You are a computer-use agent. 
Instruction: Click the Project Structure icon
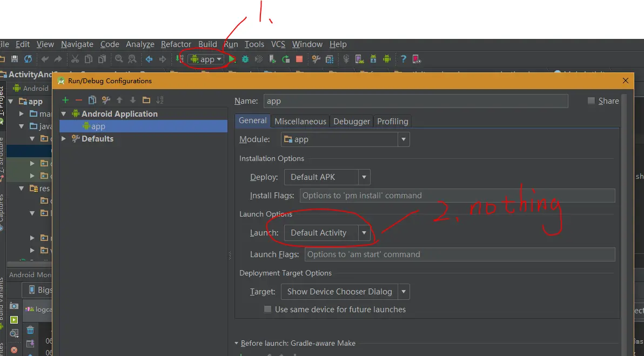coord(330,59)
